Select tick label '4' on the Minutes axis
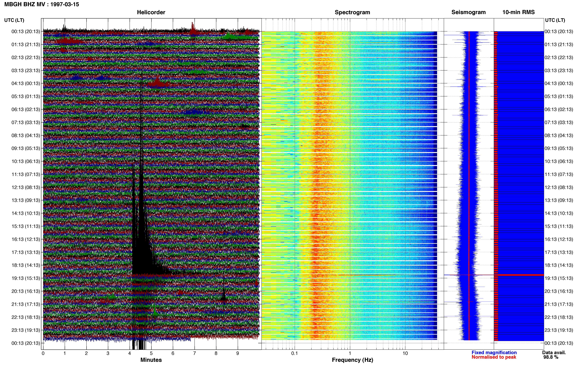 130,353
